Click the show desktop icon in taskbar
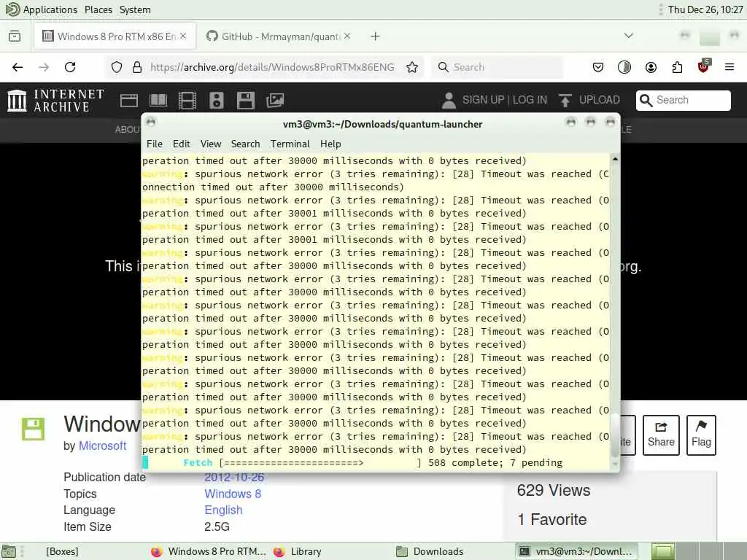Screen dimensions: 747x560 (9, 551)
